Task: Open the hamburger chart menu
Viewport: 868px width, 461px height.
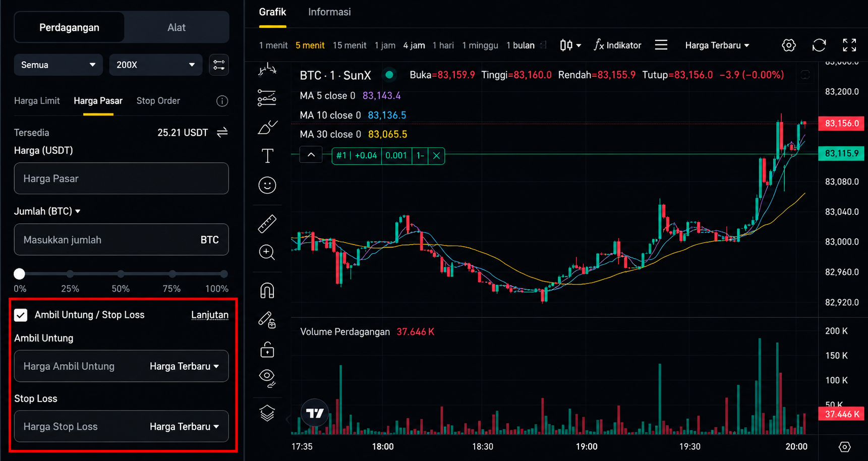Action: pos(661,45)
